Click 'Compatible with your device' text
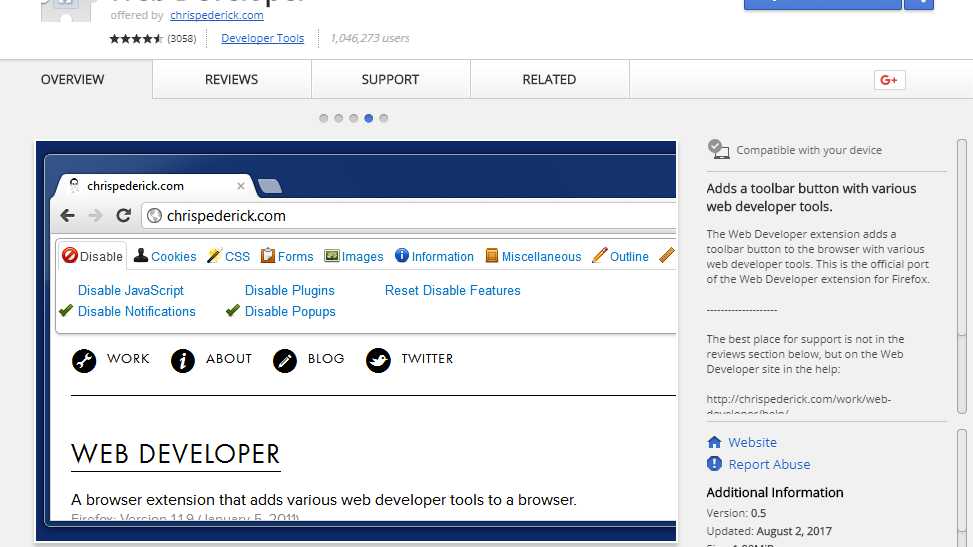The height and width of the screenshot is (547, 973). click(809, 150)
